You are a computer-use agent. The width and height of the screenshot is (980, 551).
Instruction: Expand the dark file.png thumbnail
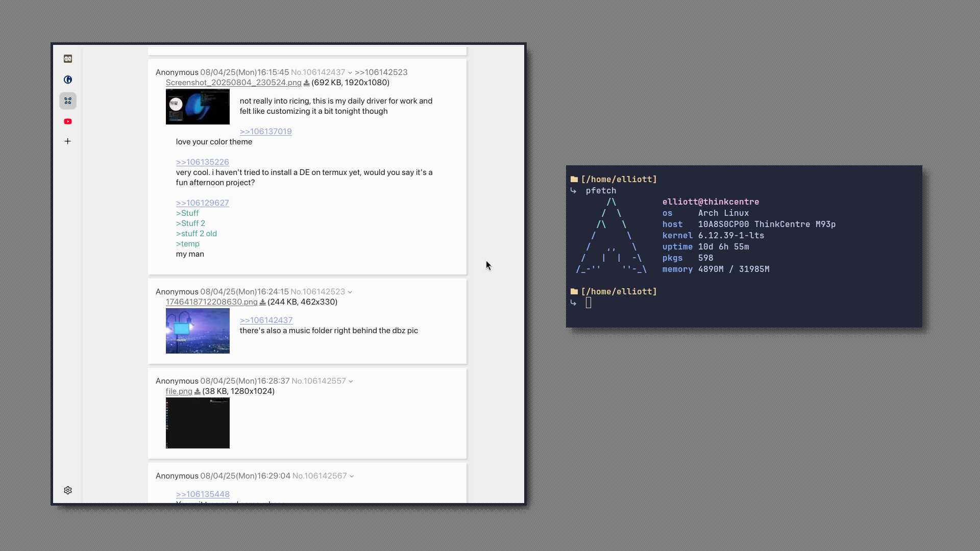point(198,423)
